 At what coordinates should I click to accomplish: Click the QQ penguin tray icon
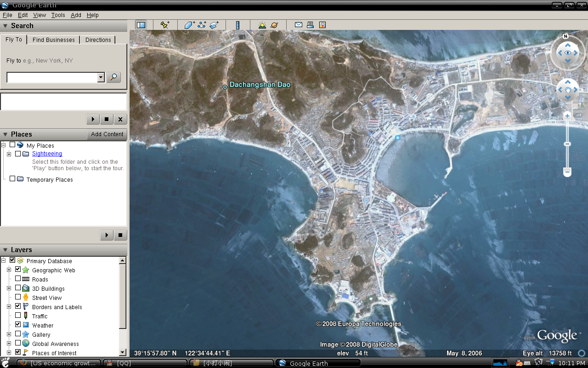(x=520, y=362)
